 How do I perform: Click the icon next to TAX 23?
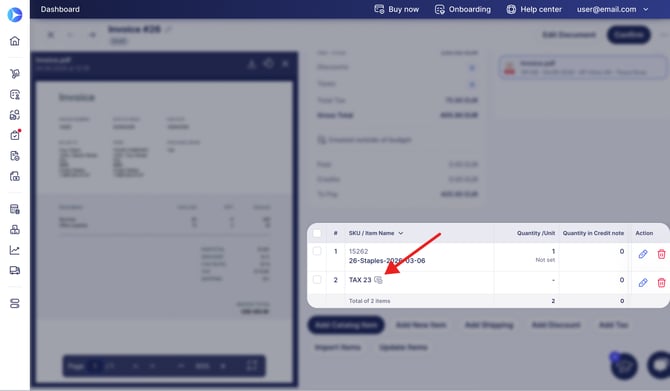click(378, 280)
